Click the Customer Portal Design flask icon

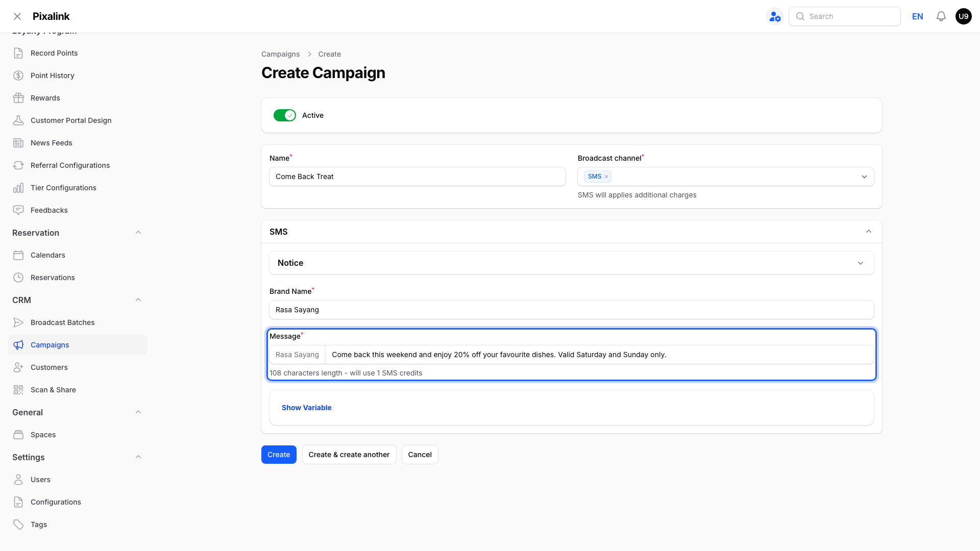18,120
